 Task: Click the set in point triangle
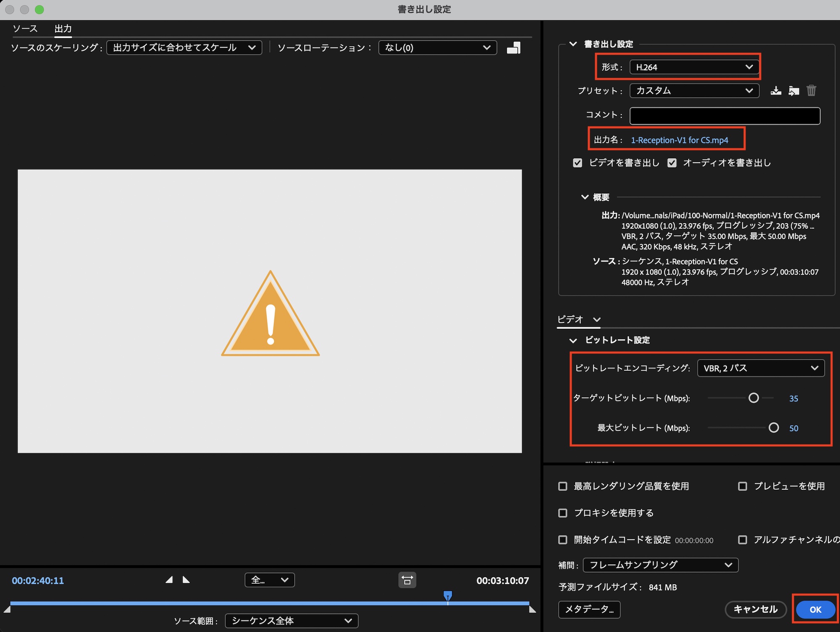click(x=169, y=580)
